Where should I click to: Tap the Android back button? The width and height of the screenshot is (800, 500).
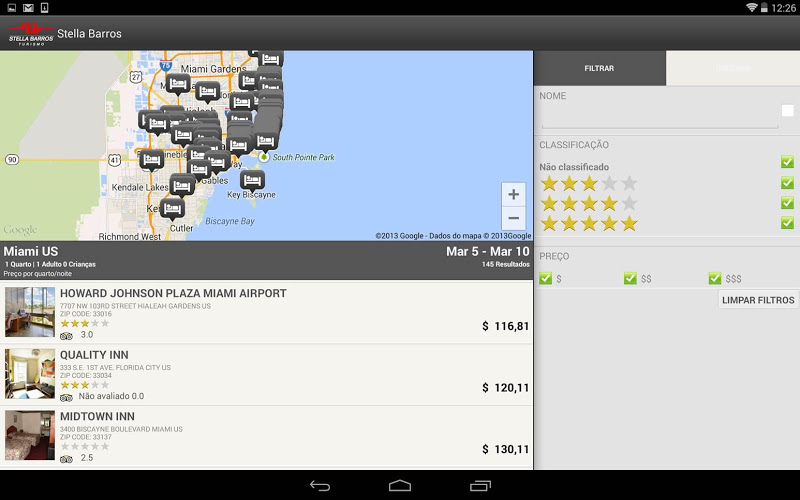[x=320, y=486]
